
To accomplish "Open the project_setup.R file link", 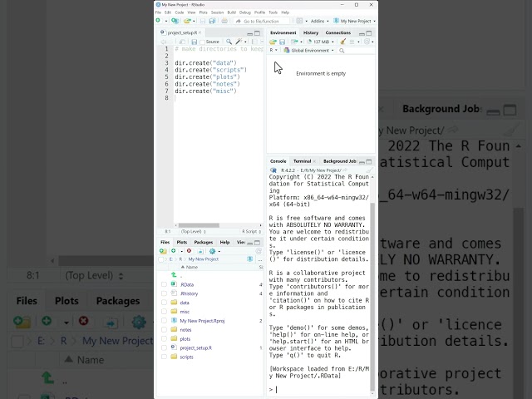I will click(x=196, y=347).
